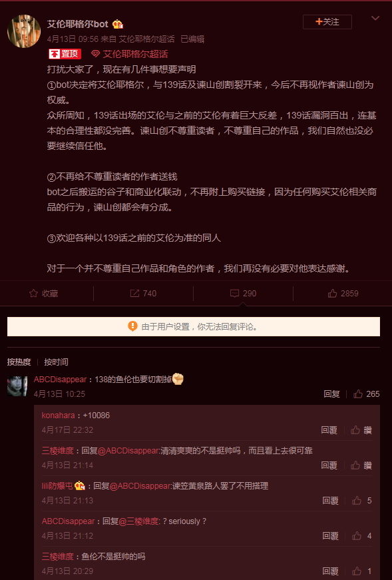Click the 置顶 pinned label icon
Viewport: 392px width, 580px height.
[65, 54]
